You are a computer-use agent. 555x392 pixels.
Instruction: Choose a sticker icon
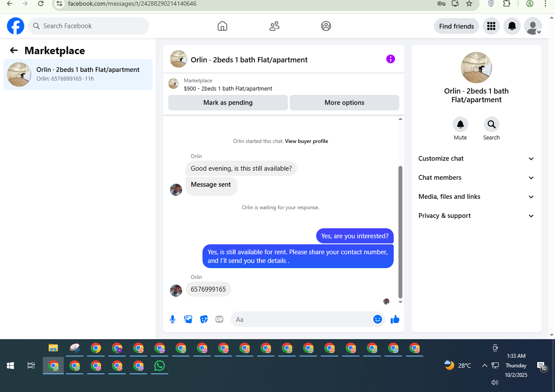coord(204,319)
